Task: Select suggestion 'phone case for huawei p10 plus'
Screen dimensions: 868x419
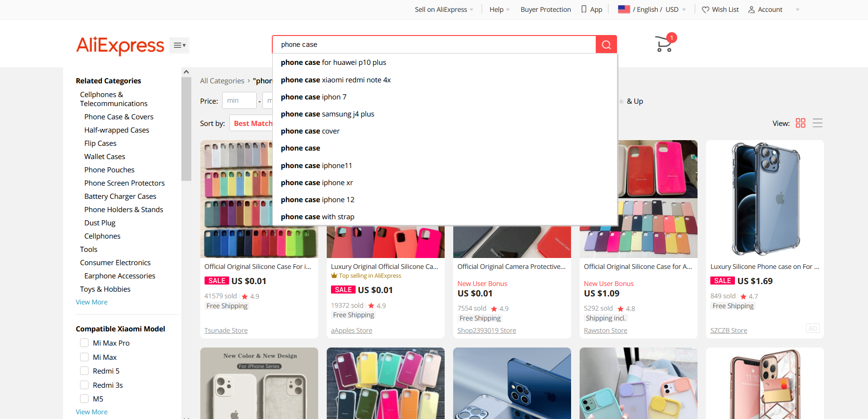Action: point(445,62)
